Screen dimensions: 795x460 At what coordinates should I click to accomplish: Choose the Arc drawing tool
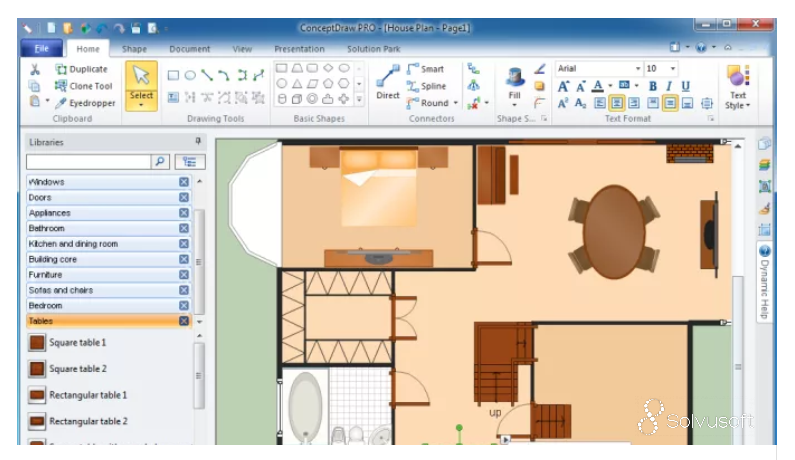(224, 76)
